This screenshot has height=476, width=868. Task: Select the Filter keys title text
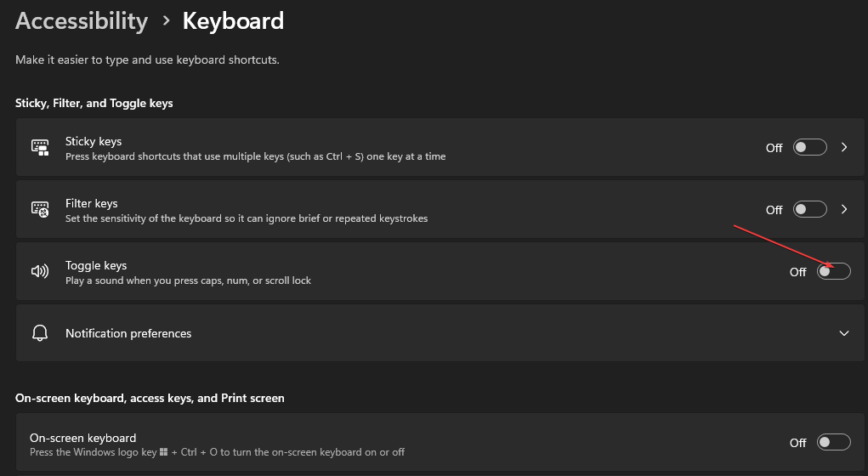click(x=92, y=203)
